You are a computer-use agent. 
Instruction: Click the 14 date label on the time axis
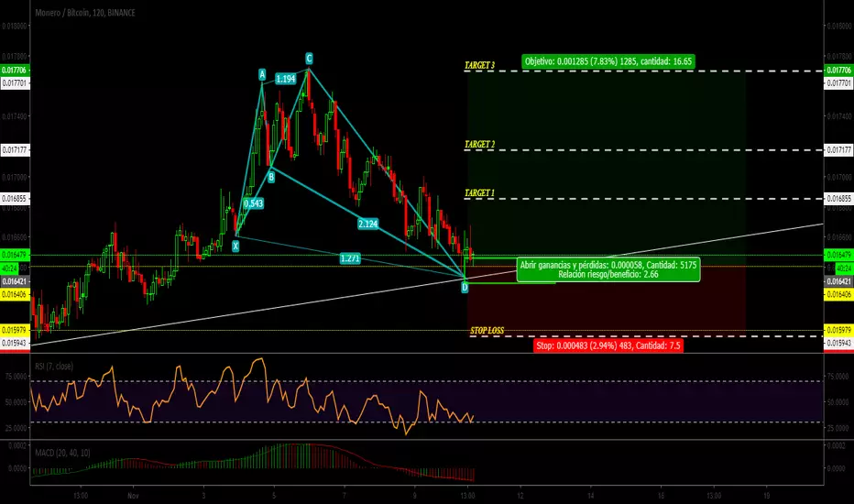tap(590, 496)
